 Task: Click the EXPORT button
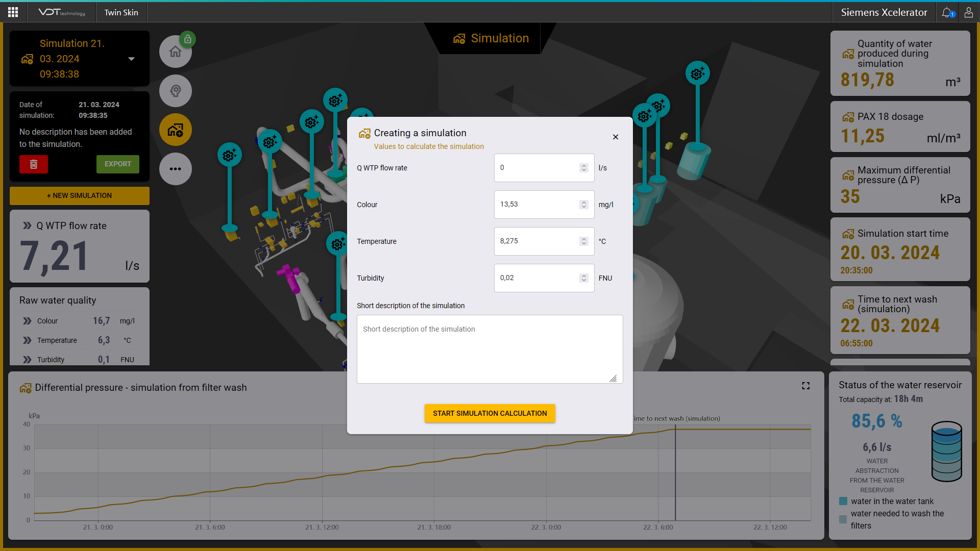pos(117,164)
